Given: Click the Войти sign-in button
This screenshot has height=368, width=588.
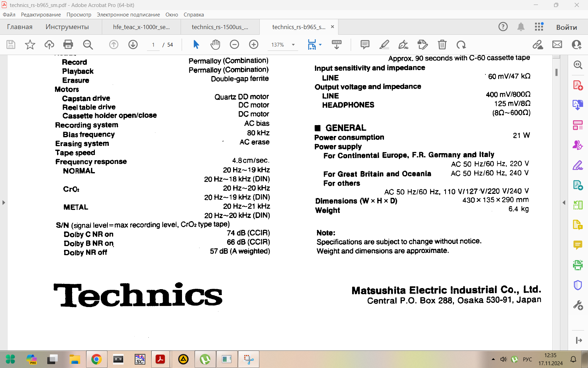Looking at the screenshot, I should click(x=567, y=27).
